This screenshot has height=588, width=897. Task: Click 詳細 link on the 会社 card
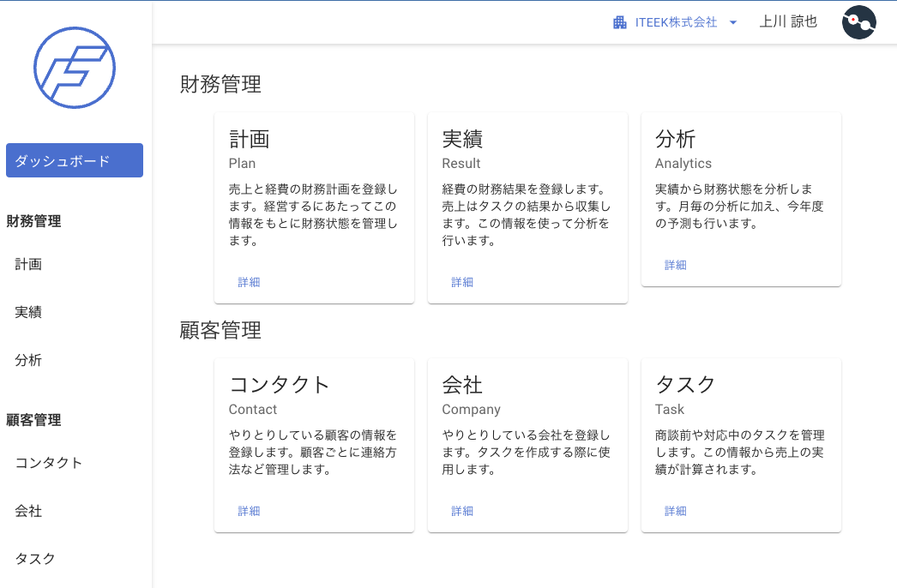click(462, 511)
